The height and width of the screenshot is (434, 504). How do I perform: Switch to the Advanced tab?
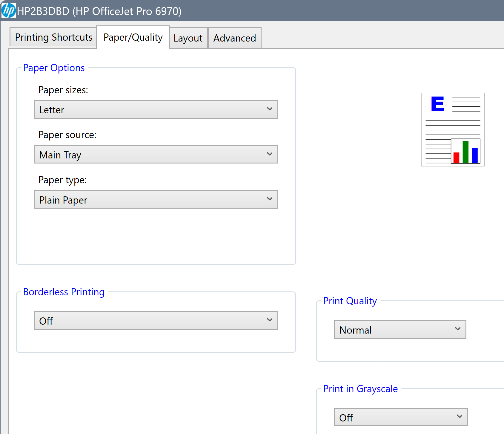[234, 38]
